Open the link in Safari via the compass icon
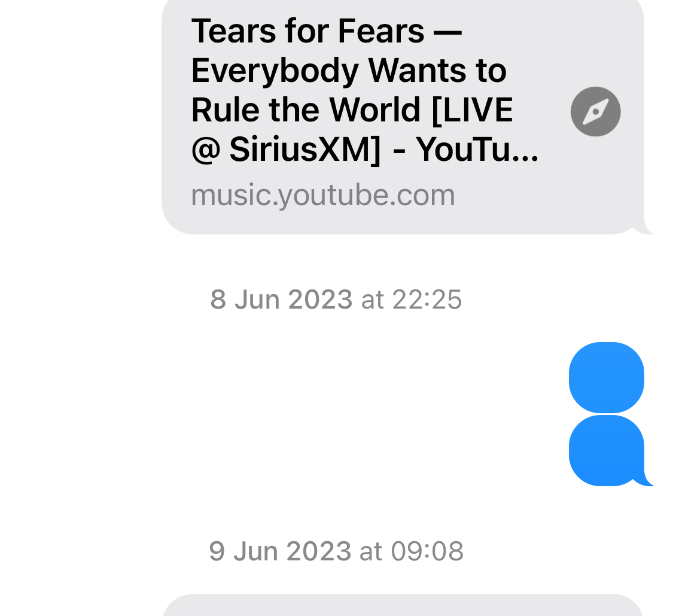The width and height of the screenshot is (673, 616). pos(595,111)
